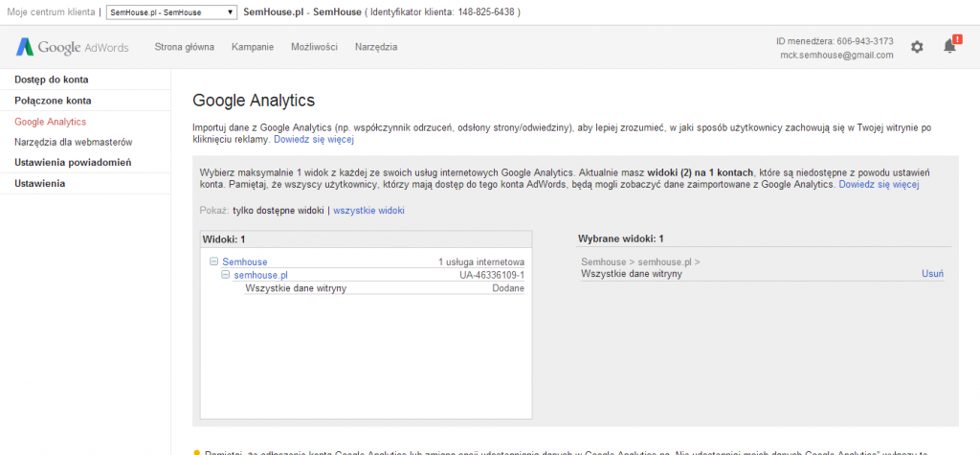The width and height of the screenshot is (980, 455).
Task: Open the notifications bell
Action: point(949,47)
